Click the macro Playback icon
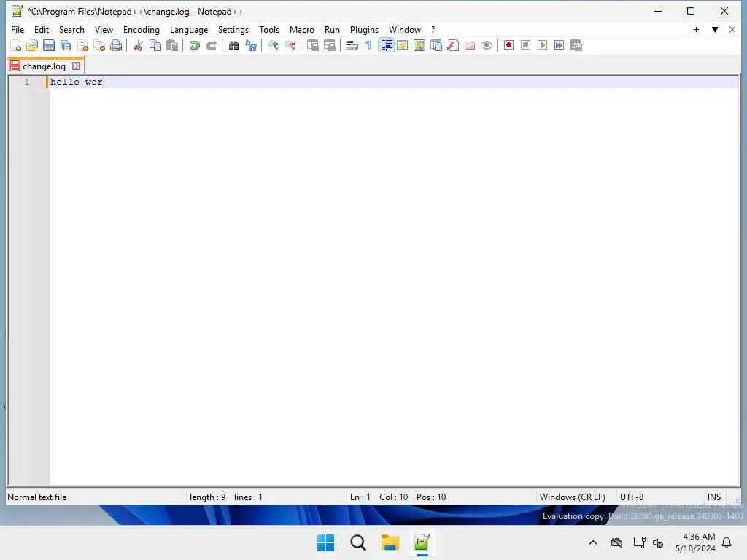 pos(542,46)
